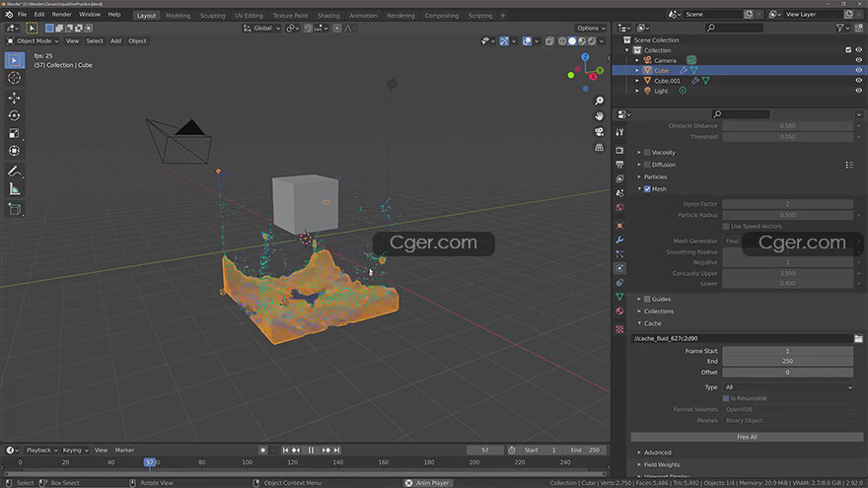This screenshot has height=488, width=868.
Task: Choose the Move tool
Action: (x=15, y=98)
